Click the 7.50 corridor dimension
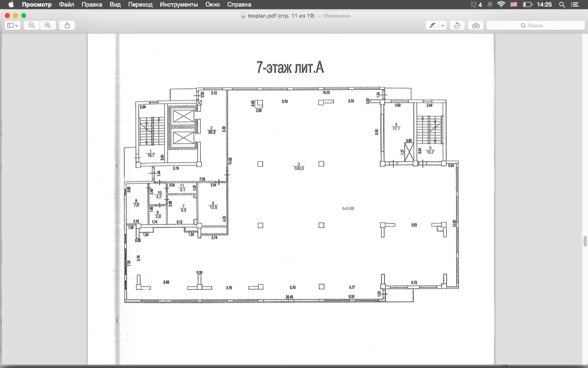 [x=202, y=180]
